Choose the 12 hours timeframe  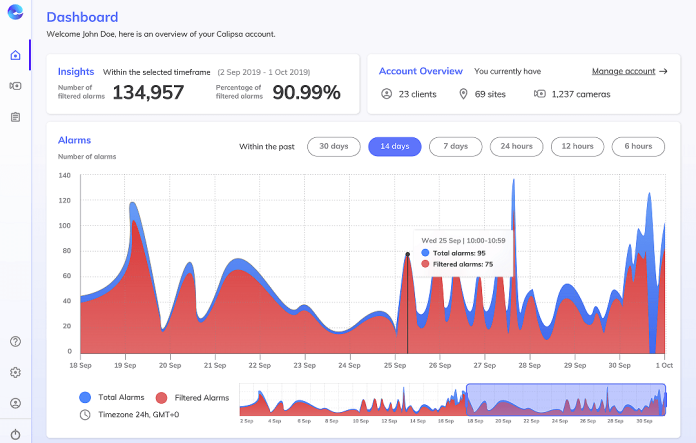(x=576, y=146)
